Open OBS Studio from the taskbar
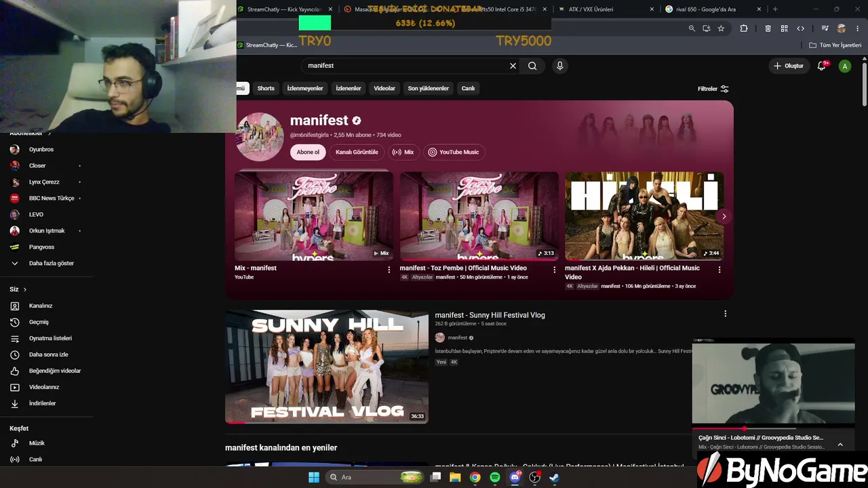868x488 pixels. [534, 477]
